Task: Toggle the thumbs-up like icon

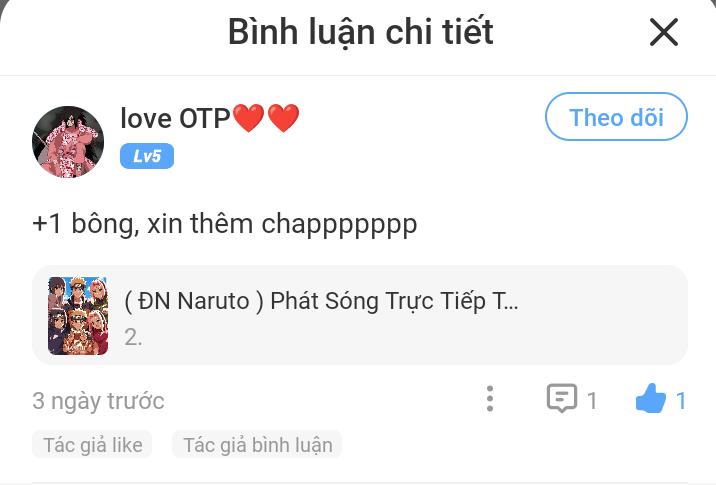Action: [651, 398]
